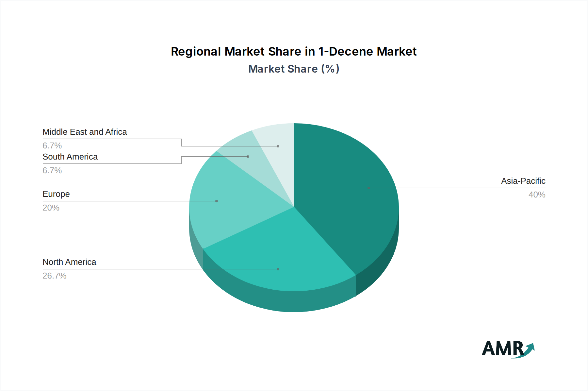
Task: Click the 26.7% value label
Action: click(x=55, y=276)
